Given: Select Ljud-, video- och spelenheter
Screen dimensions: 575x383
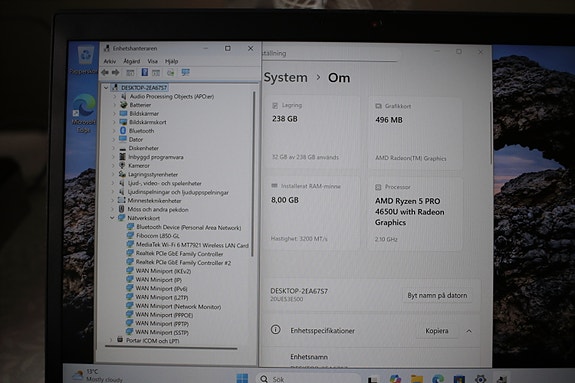Looking at the screenshot, I should pos(165,183).
